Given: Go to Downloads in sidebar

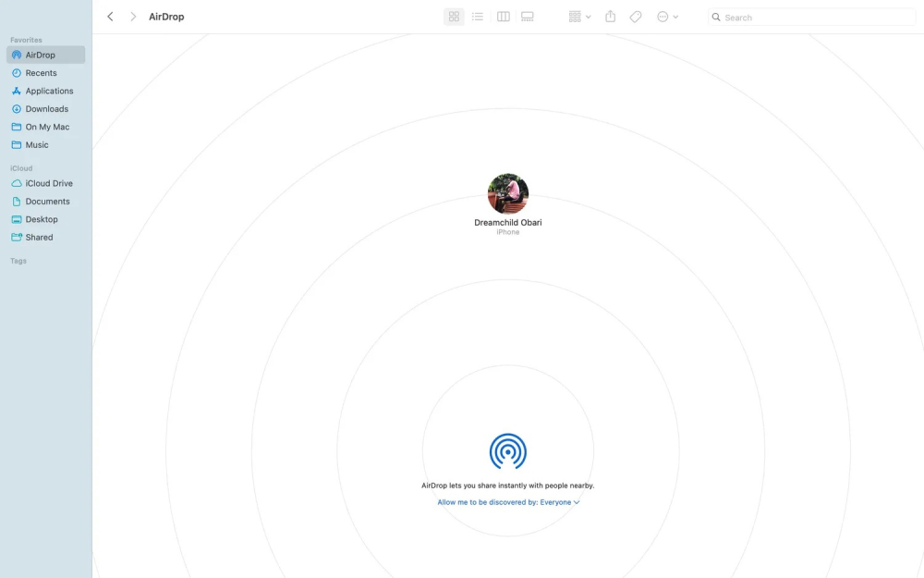Looking at the screenshot, I should [x=46, y=109].
